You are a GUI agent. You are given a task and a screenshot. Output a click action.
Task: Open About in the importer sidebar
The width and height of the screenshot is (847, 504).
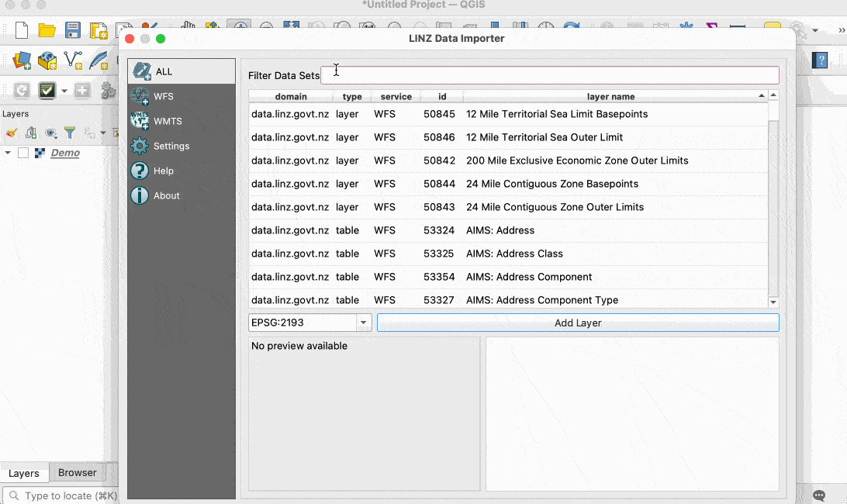pyautogui.click(x=181, y=195)
